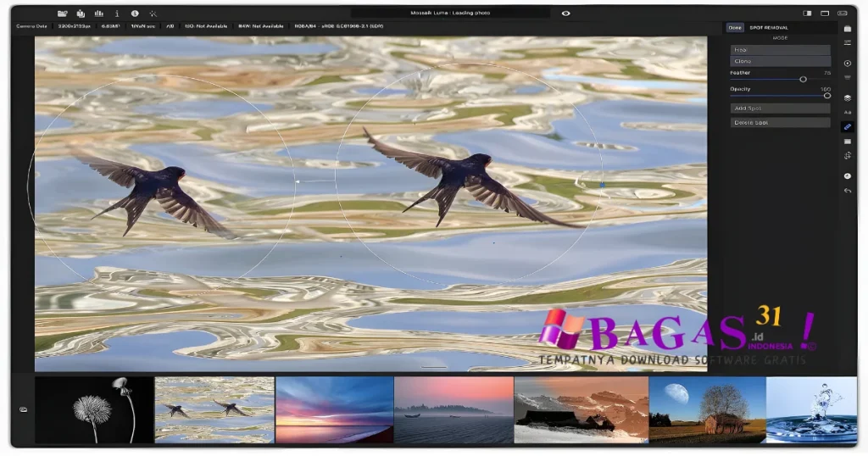Select the dandelion black-and-white thumbnail
This screenshot has width=868, height=456.
(x=94, y=410)
